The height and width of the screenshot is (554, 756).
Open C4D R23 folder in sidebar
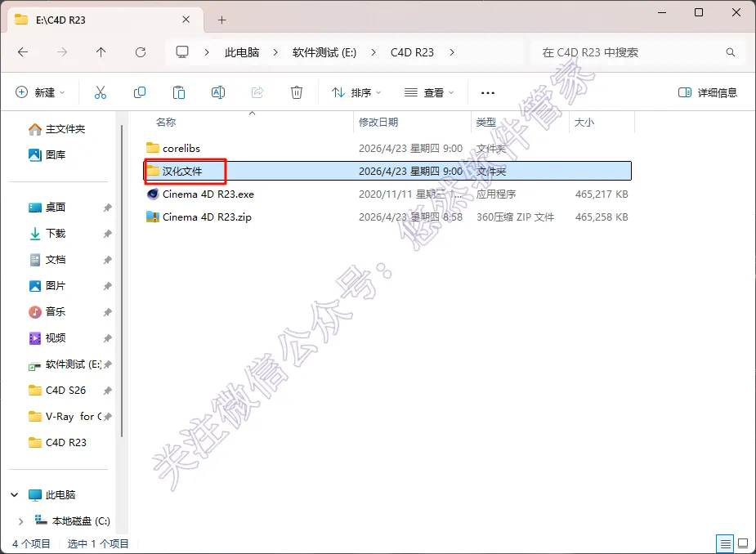[x=57, y=442]
